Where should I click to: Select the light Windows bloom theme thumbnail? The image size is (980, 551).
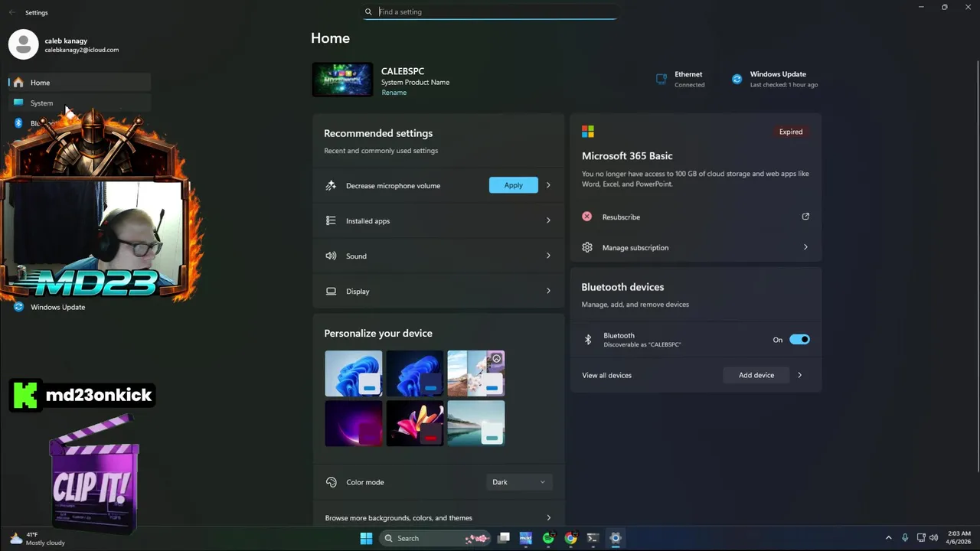(353, 373)
